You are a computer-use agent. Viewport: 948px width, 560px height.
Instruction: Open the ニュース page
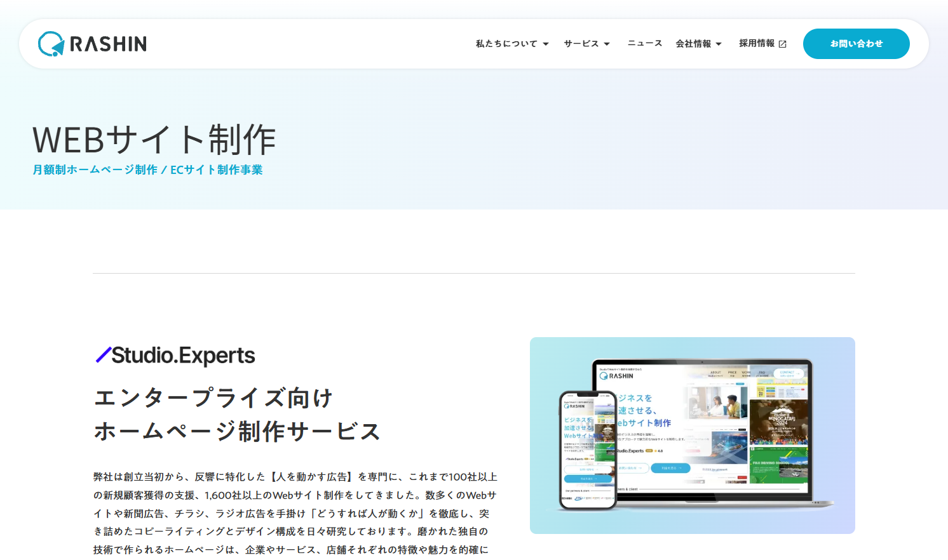pos(645,43)
